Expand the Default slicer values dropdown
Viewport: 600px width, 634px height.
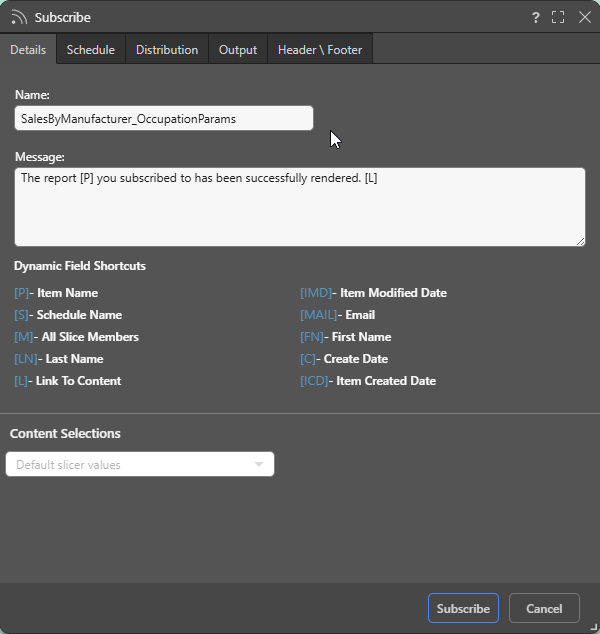click(140, 465)
